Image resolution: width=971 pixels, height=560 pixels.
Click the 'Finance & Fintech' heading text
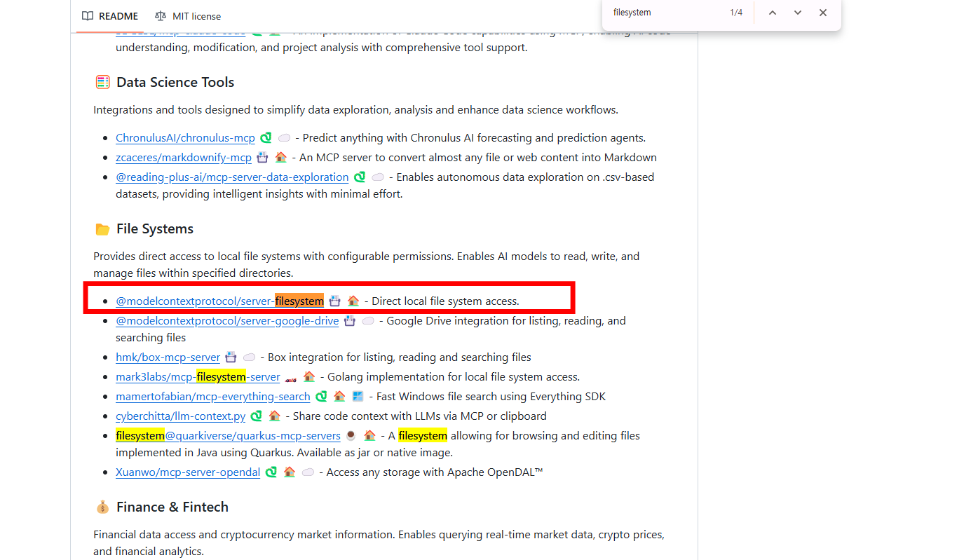[172, 507]
